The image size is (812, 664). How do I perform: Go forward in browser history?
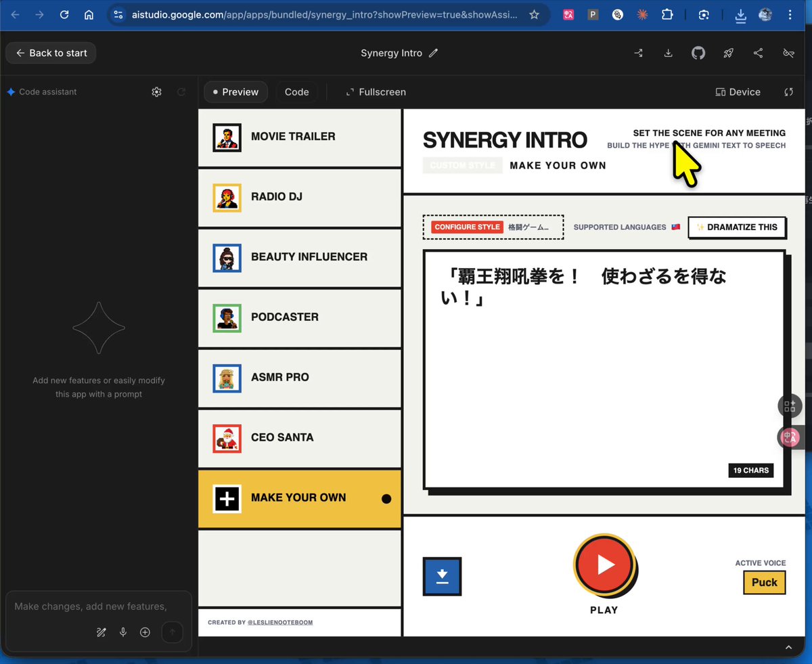(39, 14)
